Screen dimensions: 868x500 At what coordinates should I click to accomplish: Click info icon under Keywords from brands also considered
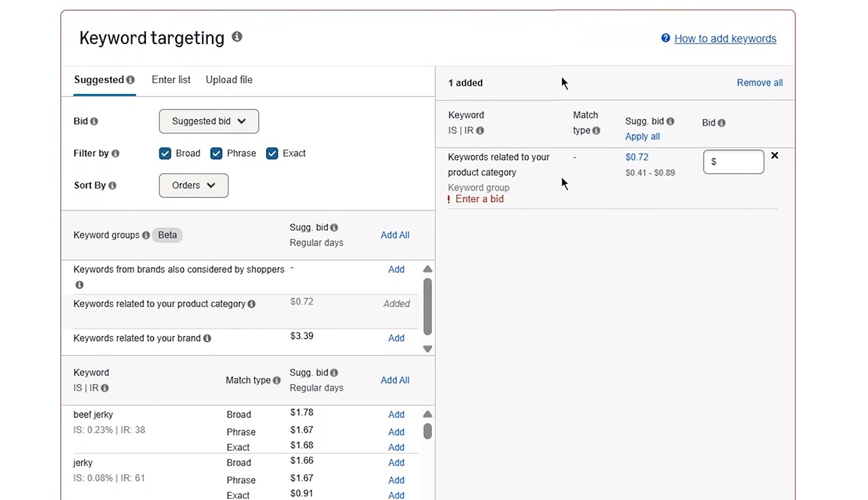point(79,285)
